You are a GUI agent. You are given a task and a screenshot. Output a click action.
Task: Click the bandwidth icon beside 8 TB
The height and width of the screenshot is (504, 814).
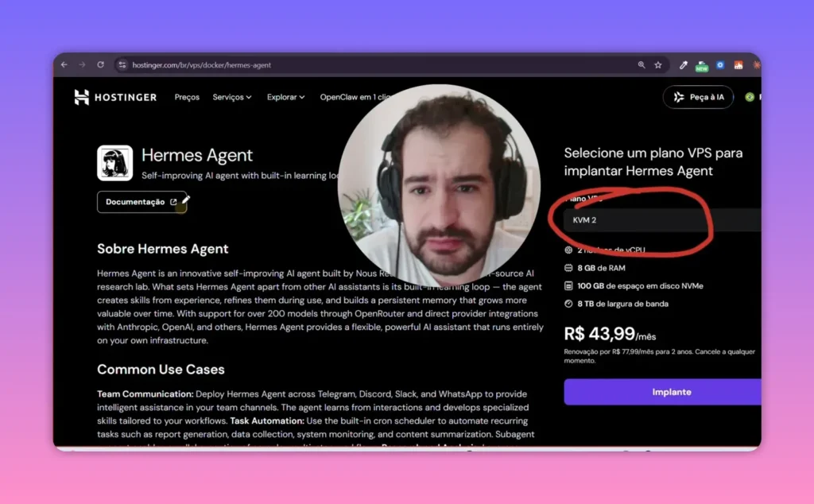point(568,304)
